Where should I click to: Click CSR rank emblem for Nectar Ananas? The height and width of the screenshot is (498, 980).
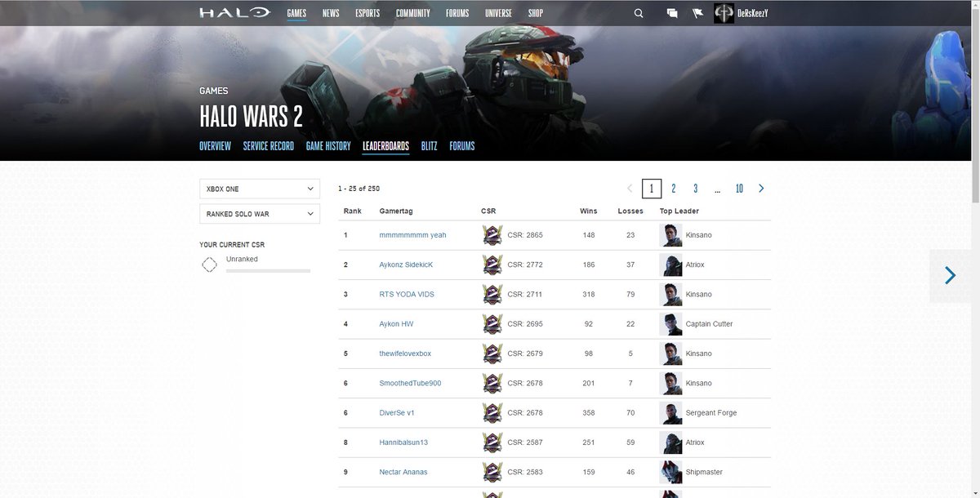(492, 472)
